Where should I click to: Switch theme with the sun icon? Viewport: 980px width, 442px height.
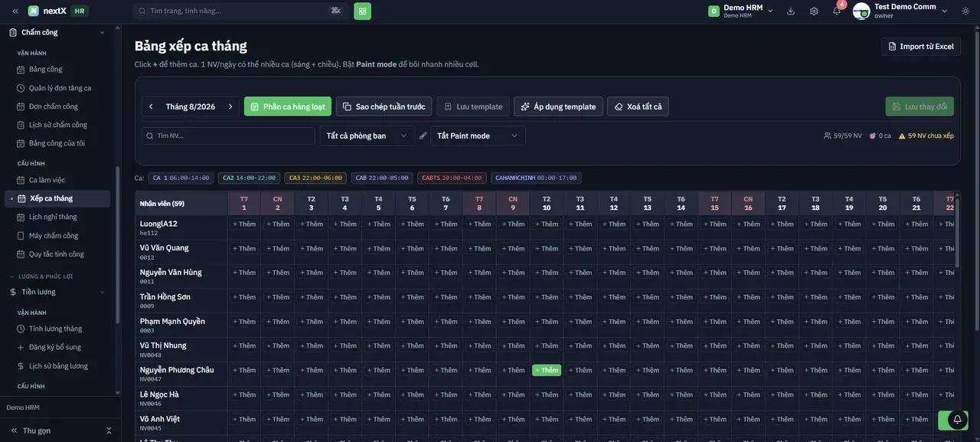(x=965, y=11)
